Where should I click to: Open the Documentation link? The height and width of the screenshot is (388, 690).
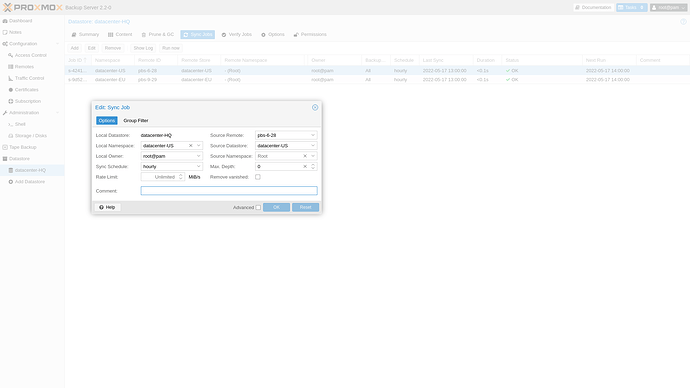(x=593, y=7)
